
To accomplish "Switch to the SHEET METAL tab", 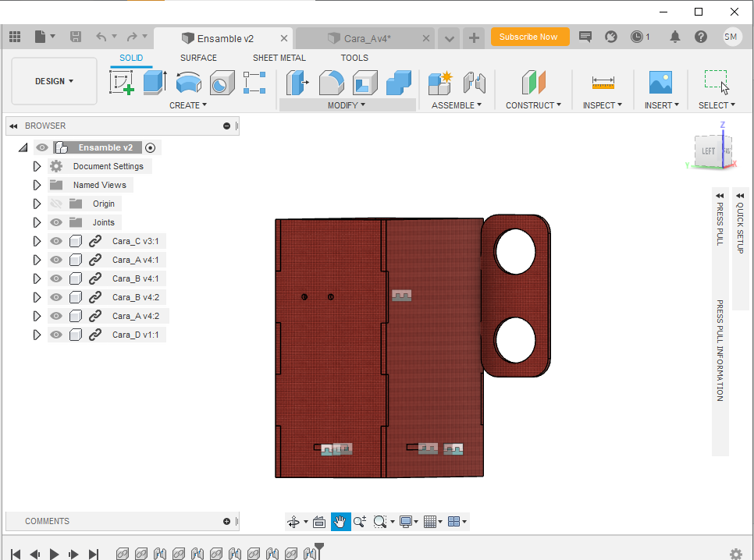I will click(x=279, y=58).
